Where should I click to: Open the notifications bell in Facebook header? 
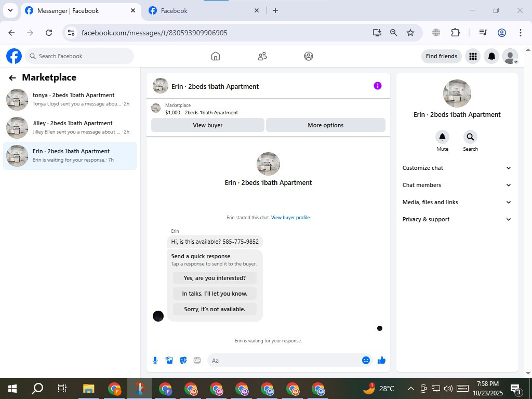point(491,56)
